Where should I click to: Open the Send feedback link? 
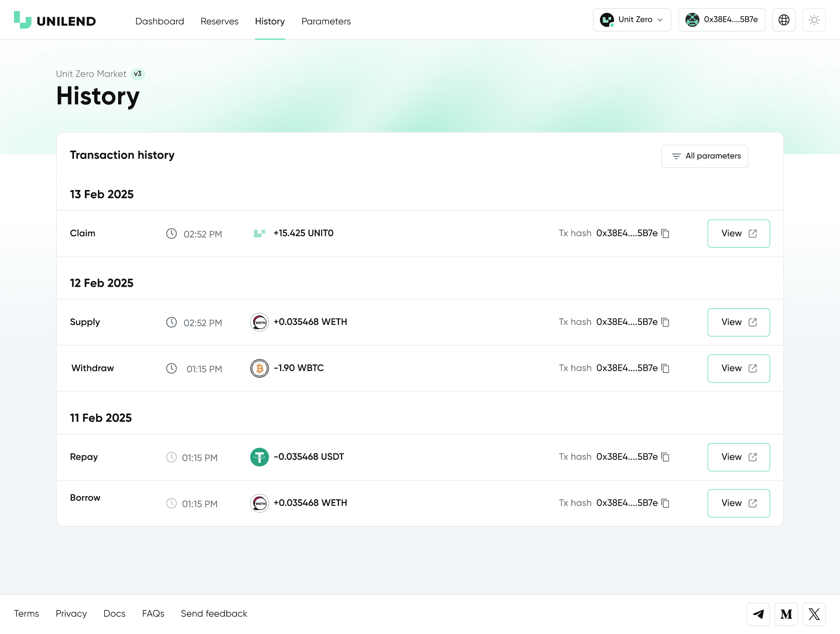pos(214,614)
